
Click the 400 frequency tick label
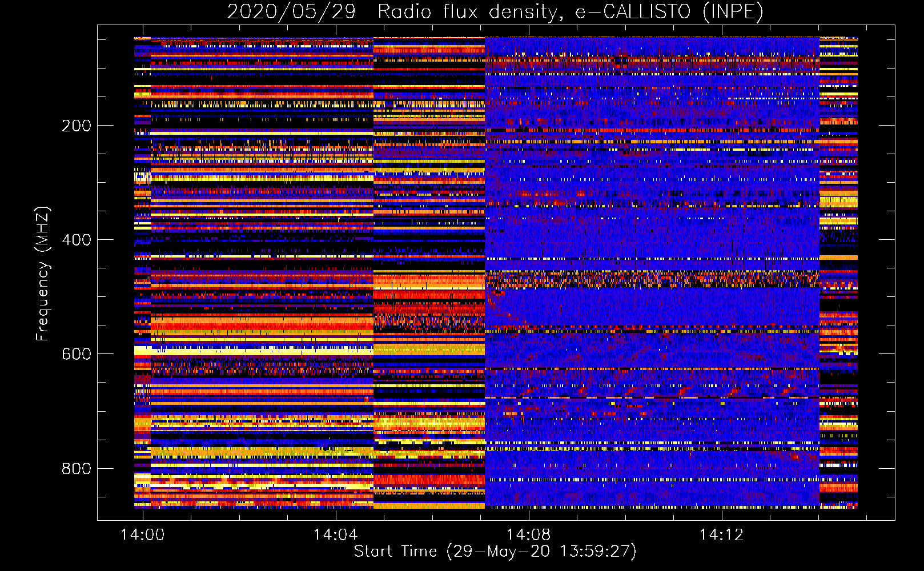tap(77, 240)
